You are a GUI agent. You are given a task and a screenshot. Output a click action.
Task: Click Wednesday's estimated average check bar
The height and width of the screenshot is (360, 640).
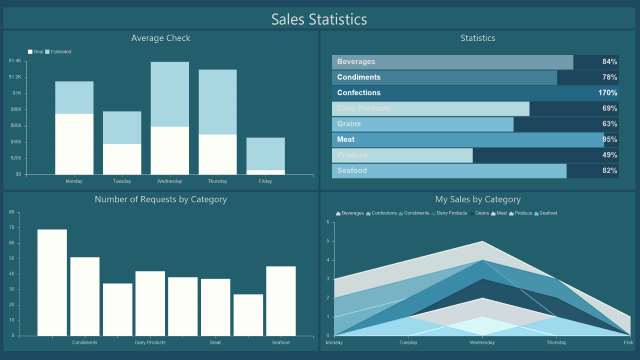170,94
